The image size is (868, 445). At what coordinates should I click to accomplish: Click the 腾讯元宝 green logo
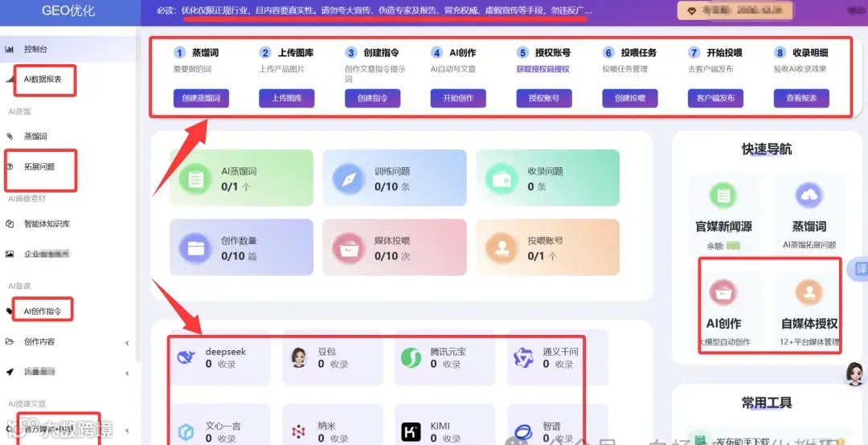pos(411,357)
